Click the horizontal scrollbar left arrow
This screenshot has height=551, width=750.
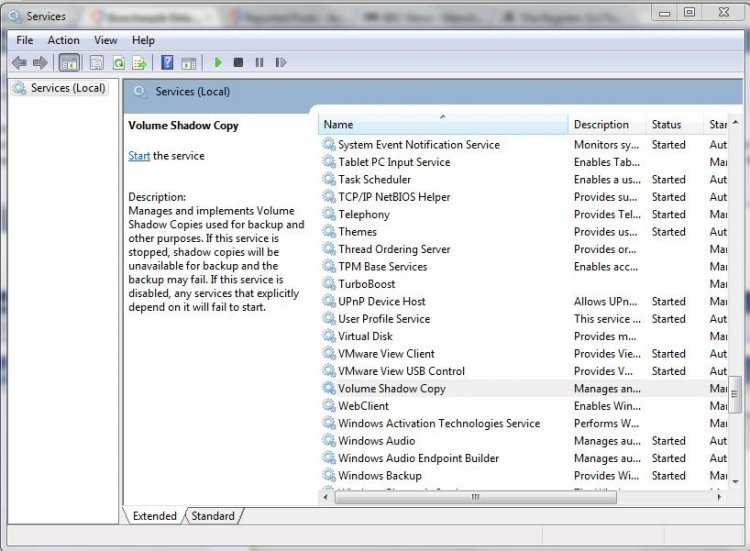(326, 497)
